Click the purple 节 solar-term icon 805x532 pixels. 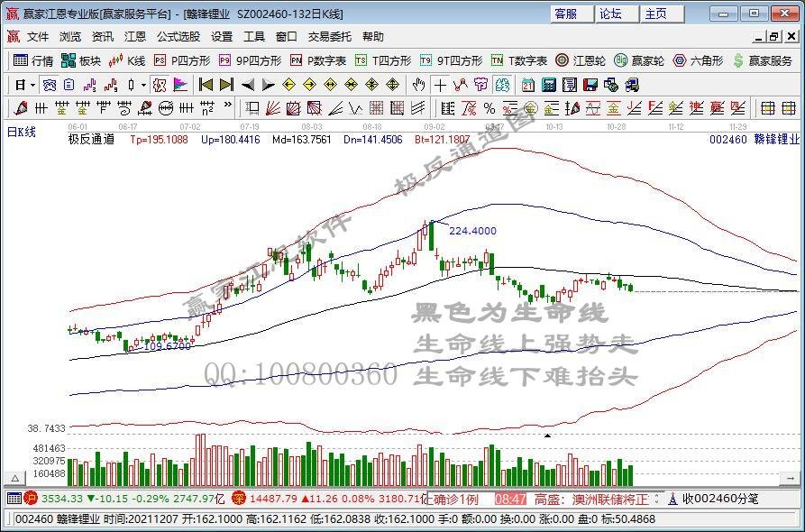tap(481, 85)
